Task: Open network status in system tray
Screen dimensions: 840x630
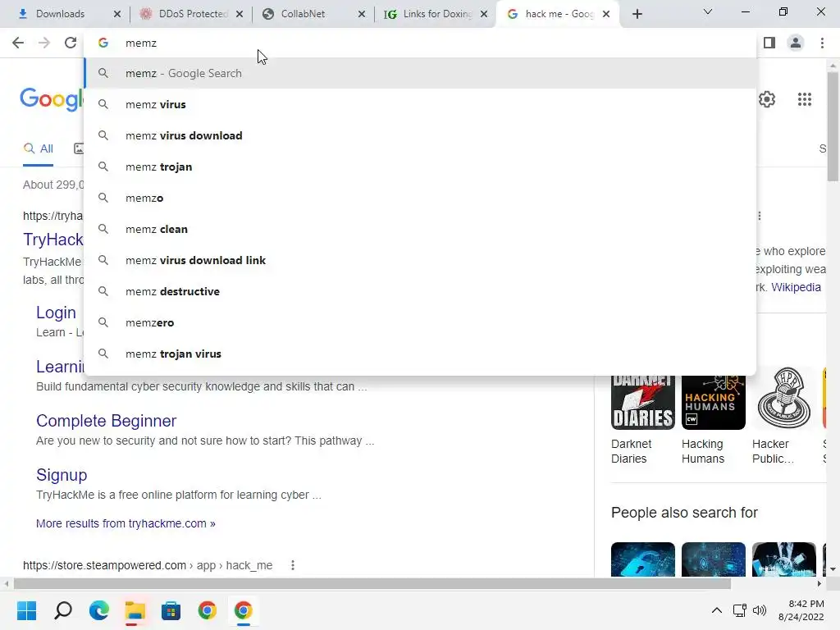Action: (740, 610)
